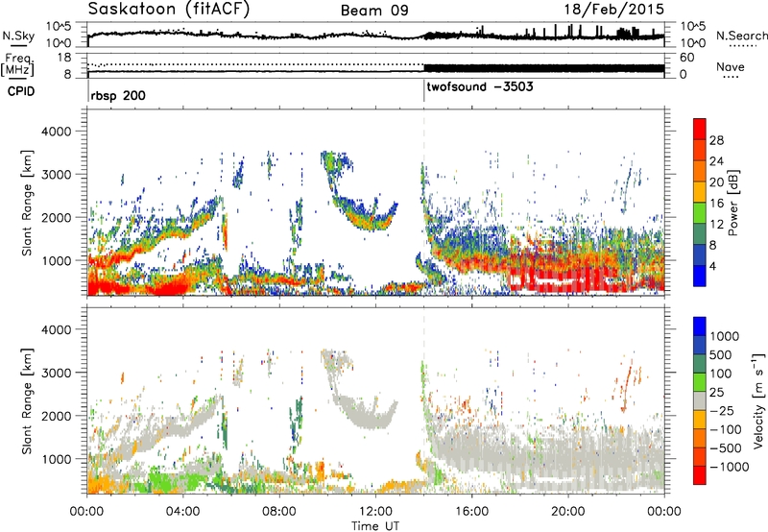Click the '4000' tick of the power panel

point(57,132)
